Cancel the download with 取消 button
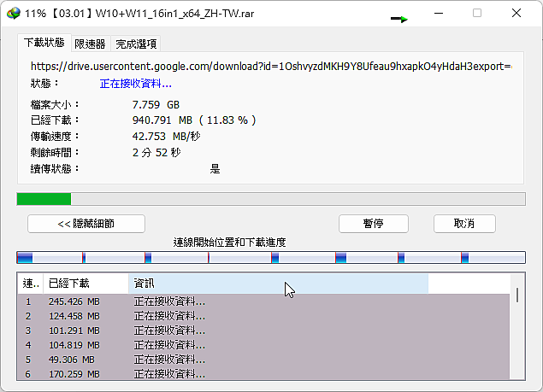 [464, 224]
